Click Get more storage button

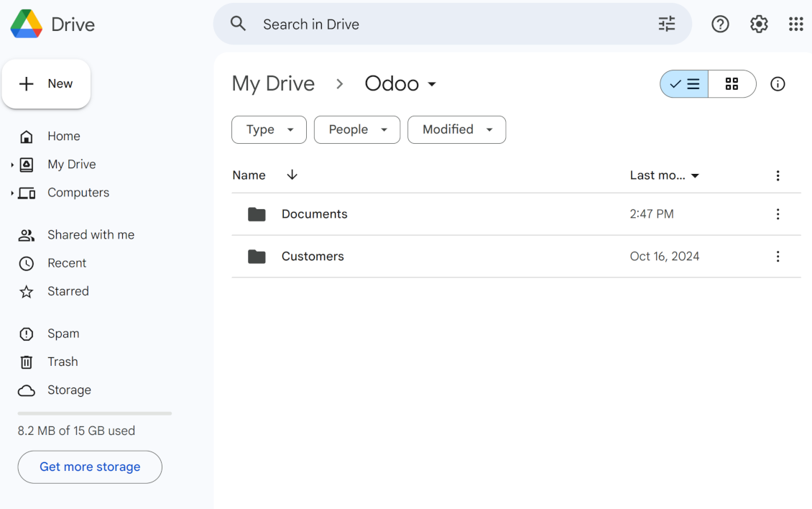tap(90, 467)
